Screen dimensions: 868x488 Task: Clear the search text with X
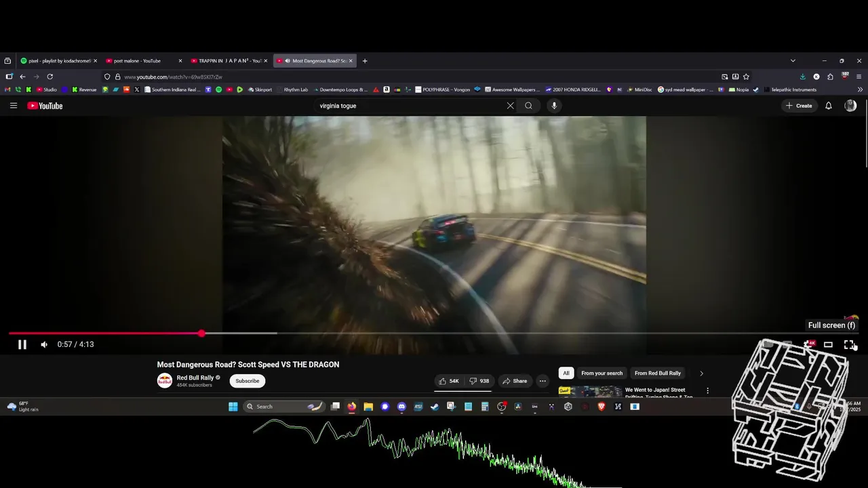(x=510, y=106)
